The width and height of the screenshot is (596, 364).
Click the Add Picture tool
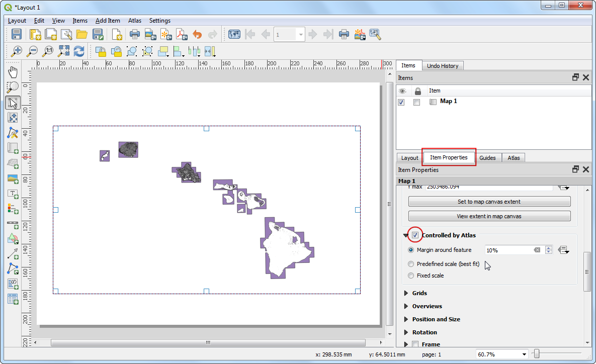13,178
